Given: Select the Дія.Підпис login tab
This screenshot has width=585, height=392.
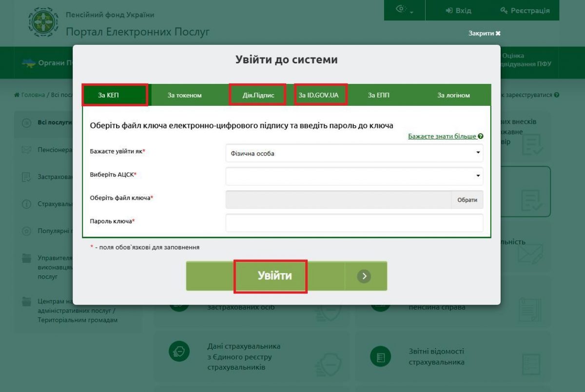Looking at the screenshot, I should [x=258, y=95].
